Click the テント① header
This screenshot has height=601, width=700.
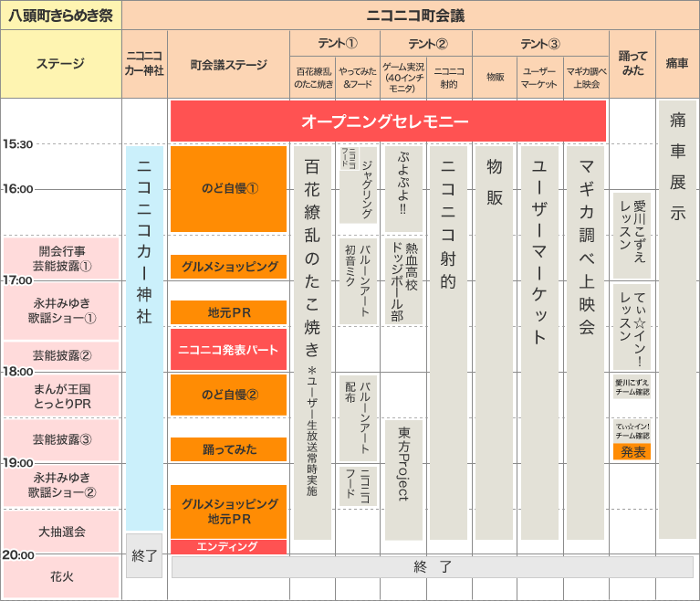tap(335, 43)
